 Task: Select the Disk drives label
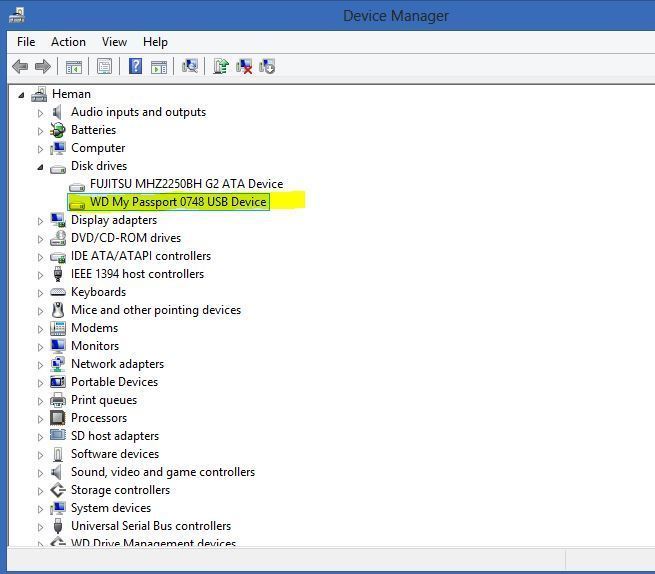[x=99, y=166]
